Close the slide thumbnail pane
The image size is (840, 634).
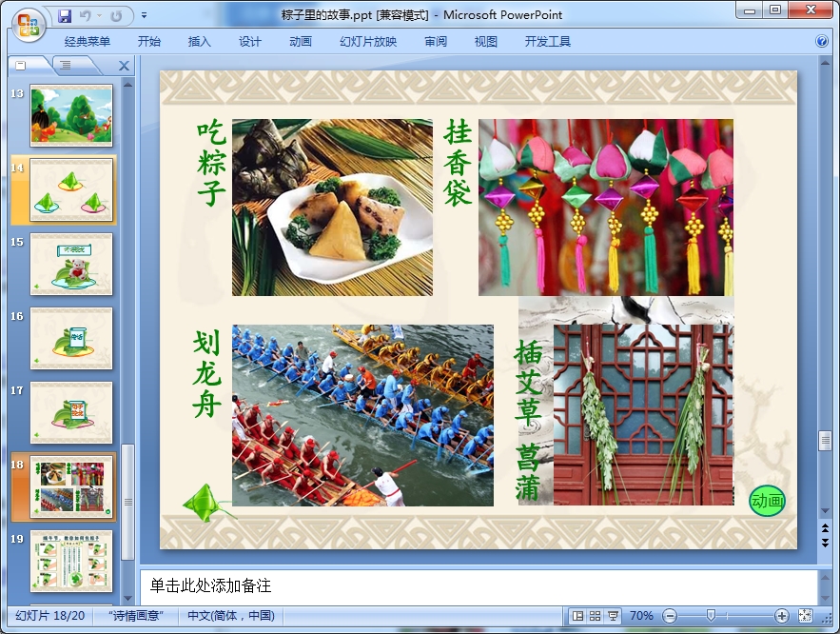[124, 66]
